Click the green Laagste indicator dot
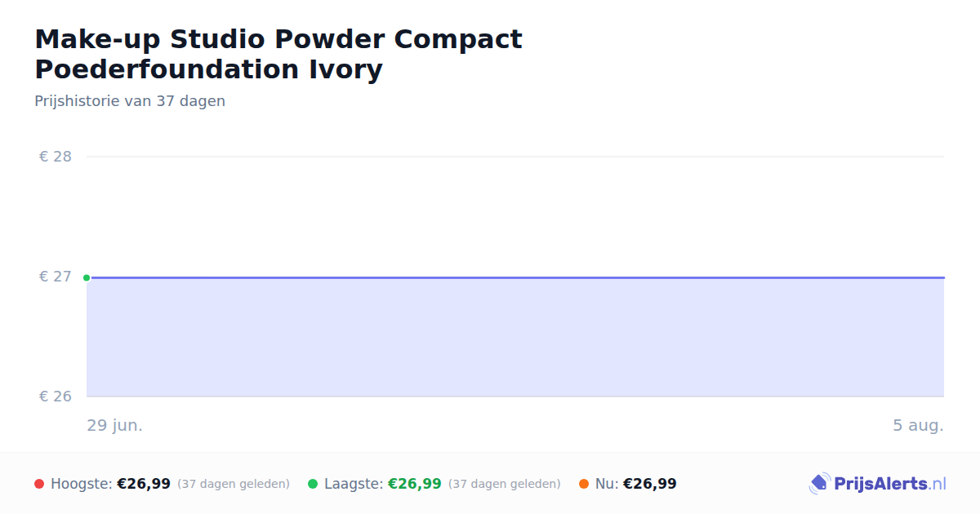The width and height of the screenshot is (980, 514). (x=313, y=484)
